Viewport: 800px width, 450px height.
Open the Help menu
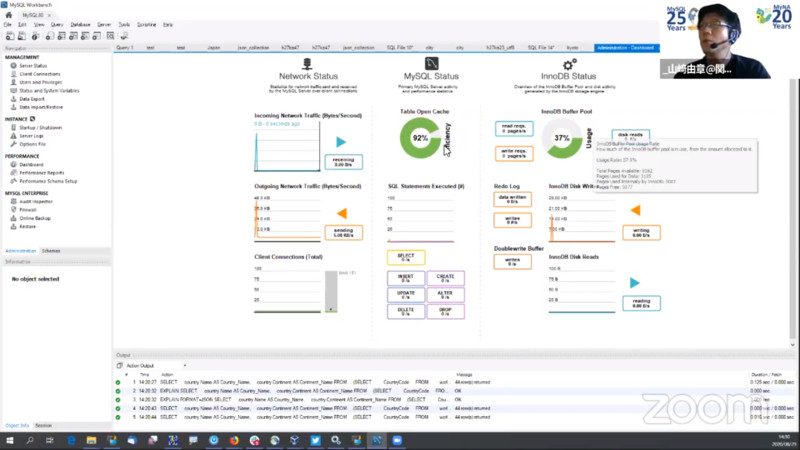[168, 24]
